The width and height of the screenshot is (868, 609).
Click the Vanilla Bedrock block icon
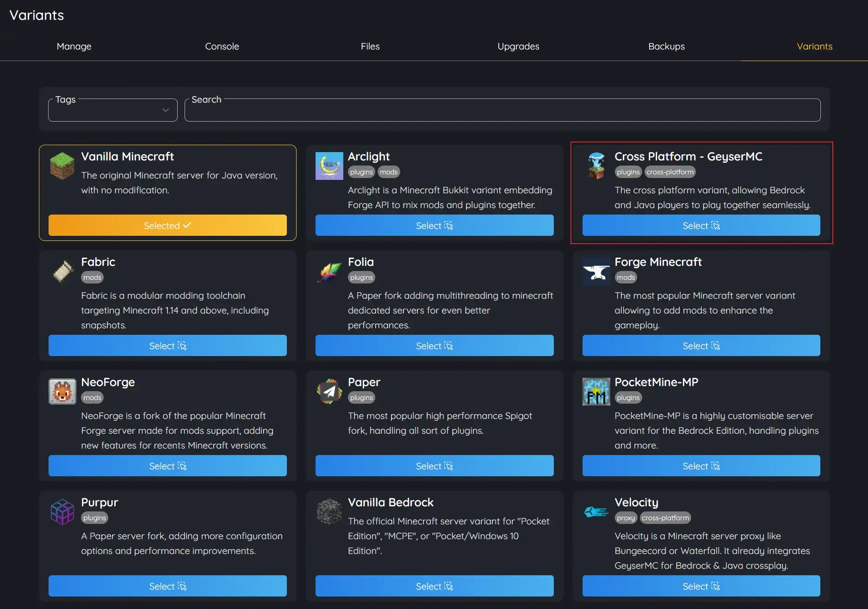click(329, 511)
